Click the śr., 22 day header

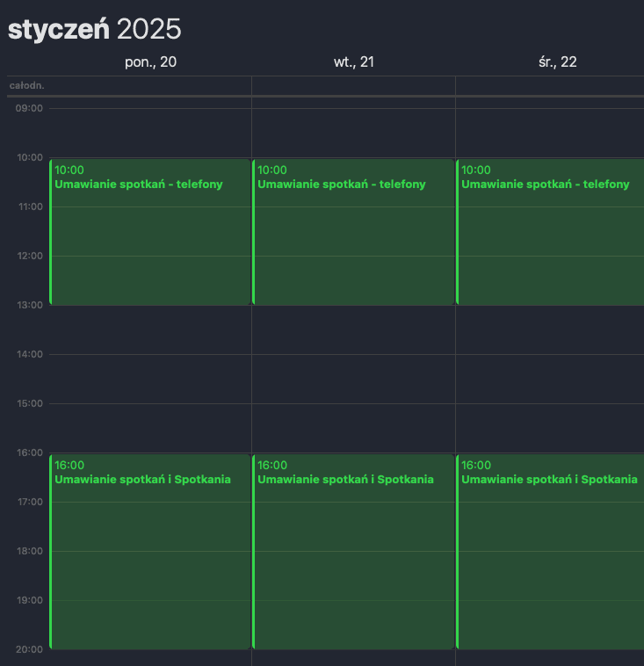click(x=557, y=62)
